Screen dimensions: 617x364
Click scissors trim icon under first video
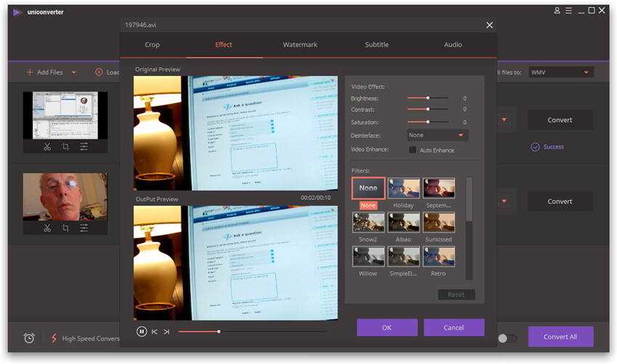(47, 146)
